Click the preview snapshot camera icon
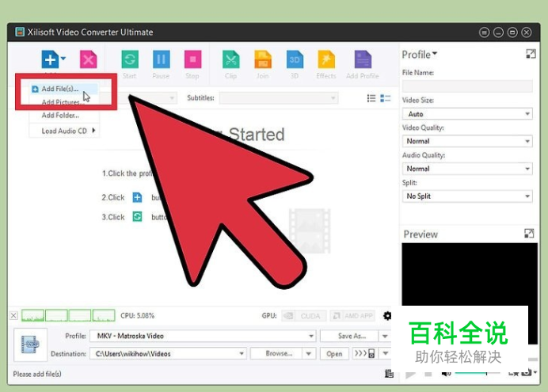The height and width of the screenshot is (392, 548). (x=527, y=373)
